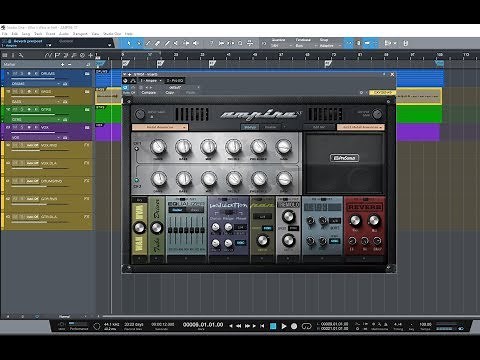Switch to the '2 - Pro EQ' device tab
The height and width of the screenshot is (360, 480).
pyautogui.click(x=175, y=81)
